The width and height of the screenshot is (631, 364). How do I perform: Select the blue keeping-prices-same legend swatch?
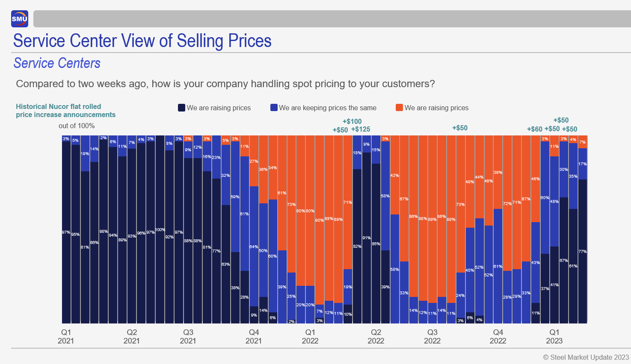coord(274,108)
